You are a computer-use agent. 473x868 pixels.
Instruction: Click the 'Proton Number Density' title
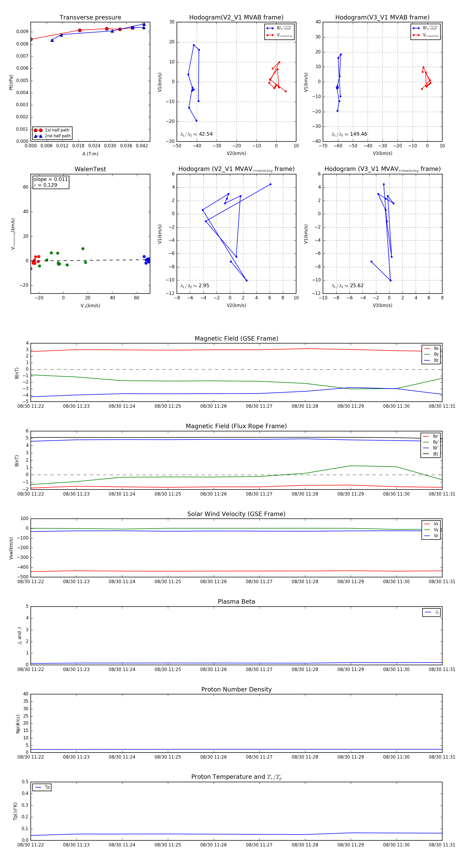pyautogui.click(x=236, y=689)
